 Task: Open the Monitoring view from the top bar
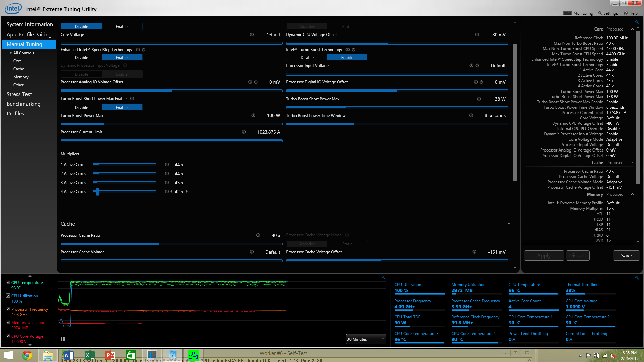[578, 13]
